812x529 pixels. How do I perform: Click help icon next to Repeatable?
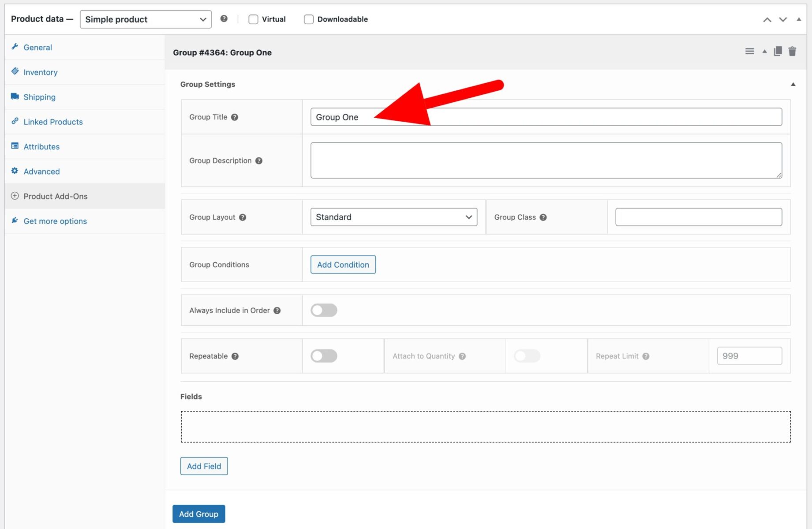[235, 356]
